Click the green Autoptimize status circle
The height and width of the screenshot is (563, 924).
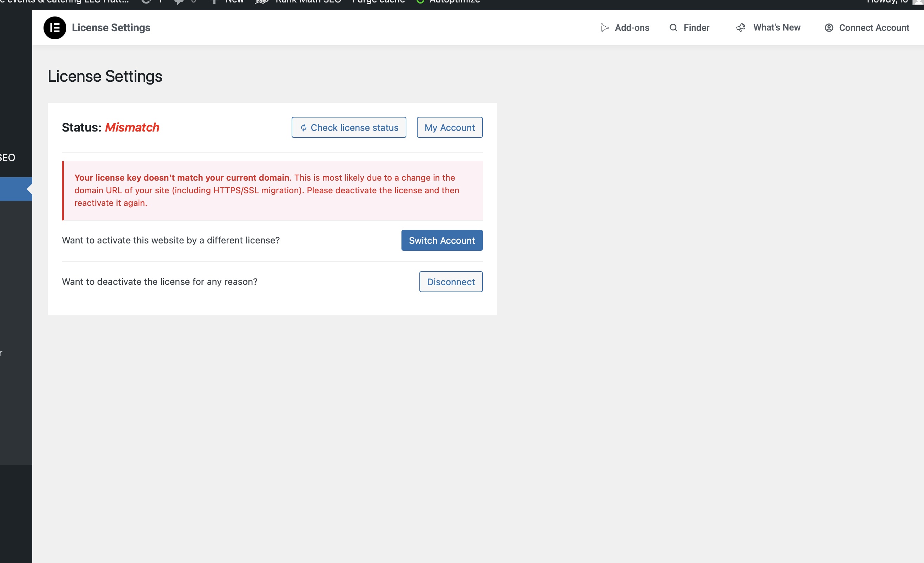[x=420, y=1]
